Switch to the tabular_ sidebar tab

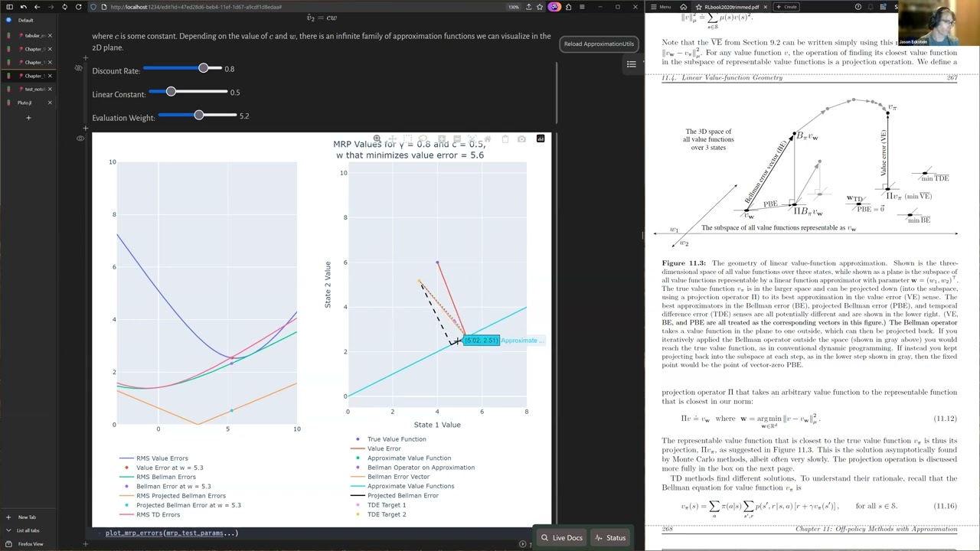click(x=28, y=35)
